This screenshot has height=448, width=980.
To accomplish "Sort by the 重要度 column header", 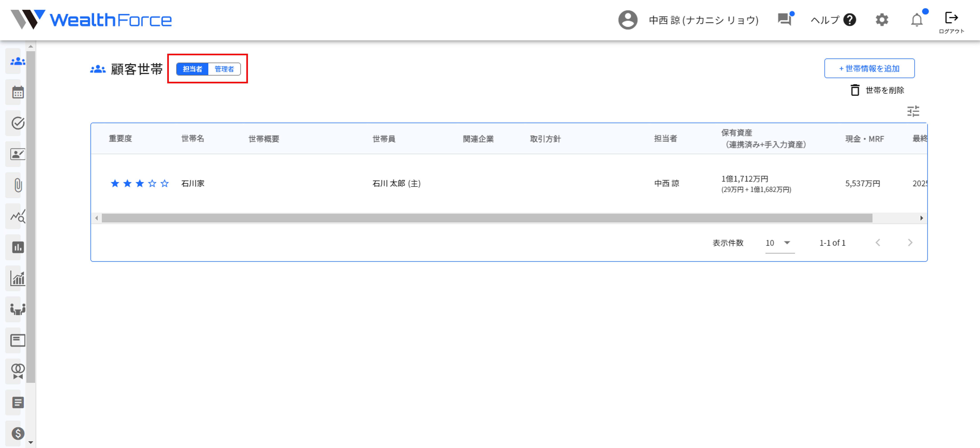I will [x=120, y=139].
